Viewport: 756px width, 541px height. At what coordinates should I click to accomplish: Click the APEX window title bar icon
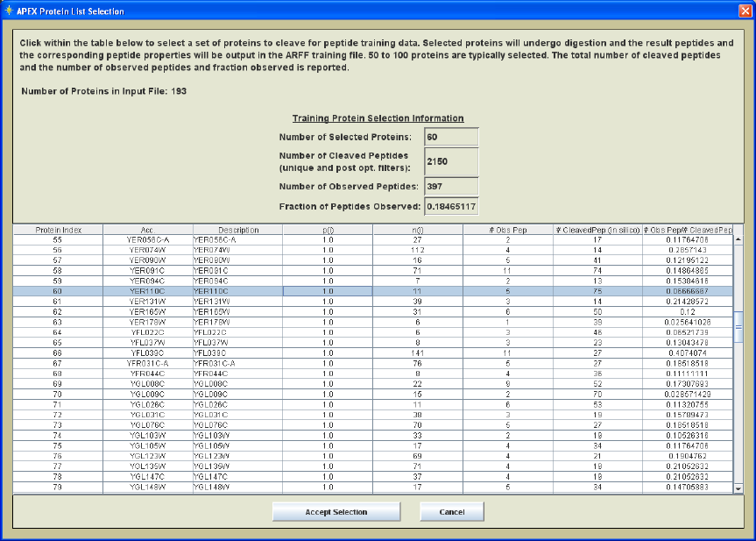9,11
